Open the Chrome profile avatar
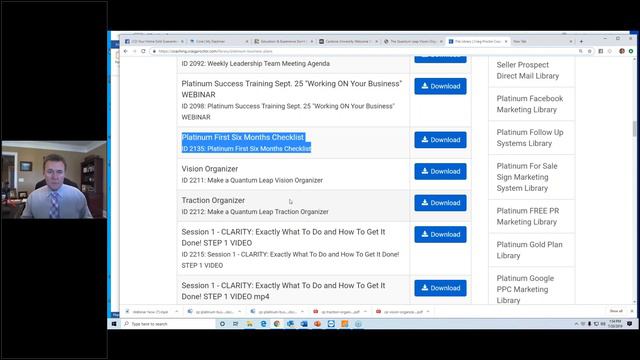Viewport: 640px width, 360px height. coord(622,51)
